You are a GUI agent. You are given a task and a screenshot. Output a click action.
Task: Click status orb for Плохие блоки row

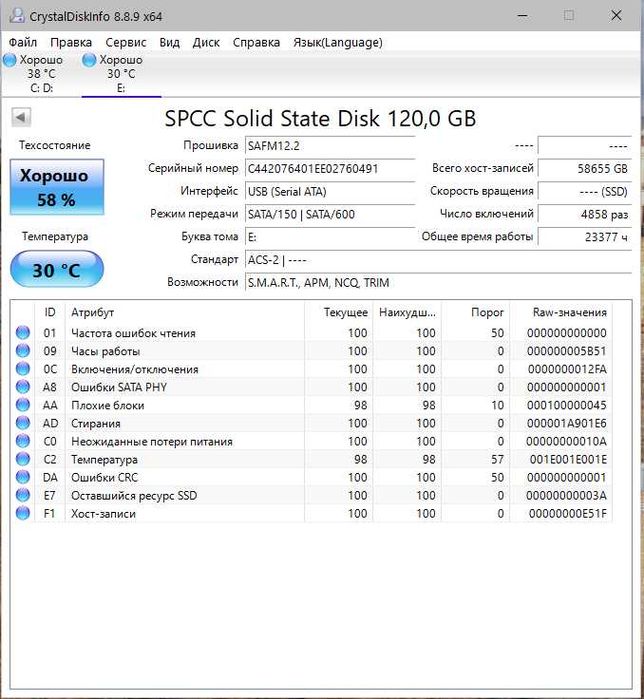[23, 405]
